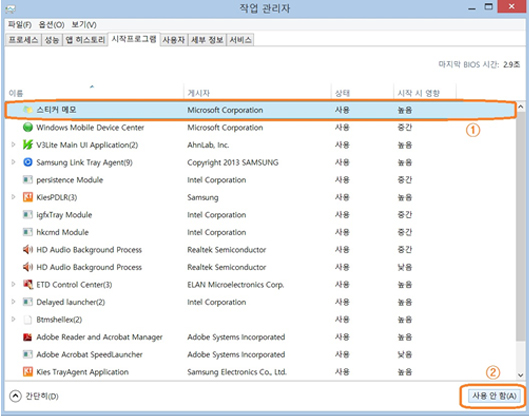Collapse to simple view with 간단히(D)

point(34,396)
